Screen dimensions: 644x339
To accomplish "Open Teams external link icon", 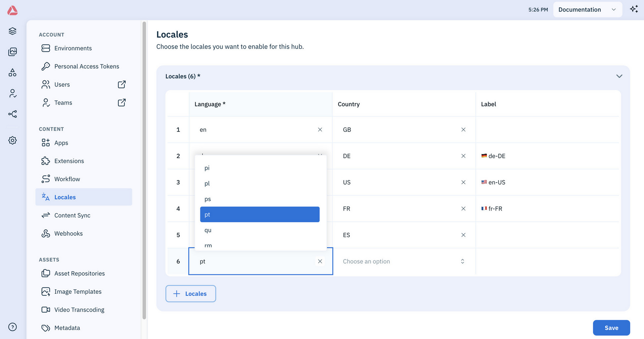I will pyautogui.click(x=122, y=103).
